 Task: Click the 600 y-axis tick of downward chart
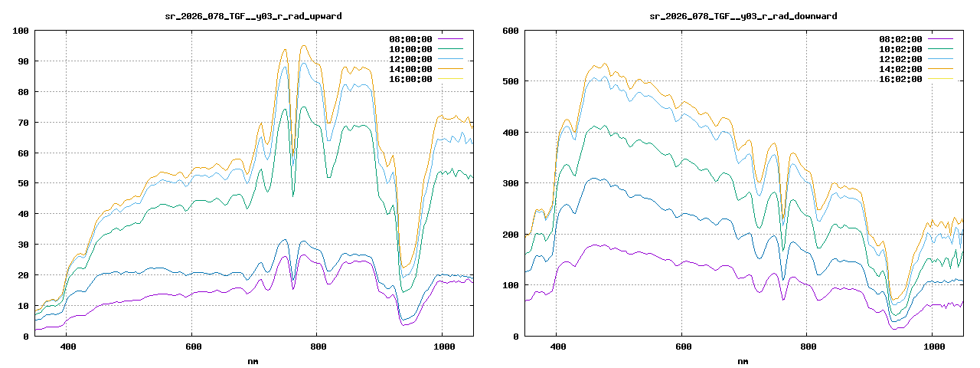(510, 31)
